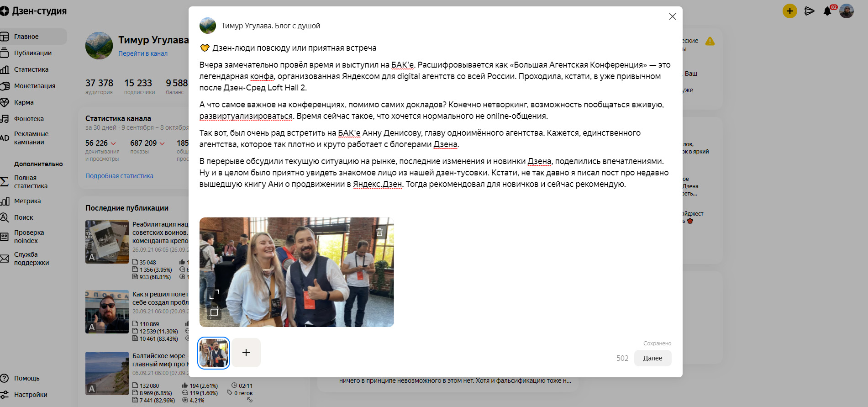The width and height of the screenshot is (868, 407).
Task: Click the Дзен-студия logo
Action: pyautogui.click(x=33, y=11)
